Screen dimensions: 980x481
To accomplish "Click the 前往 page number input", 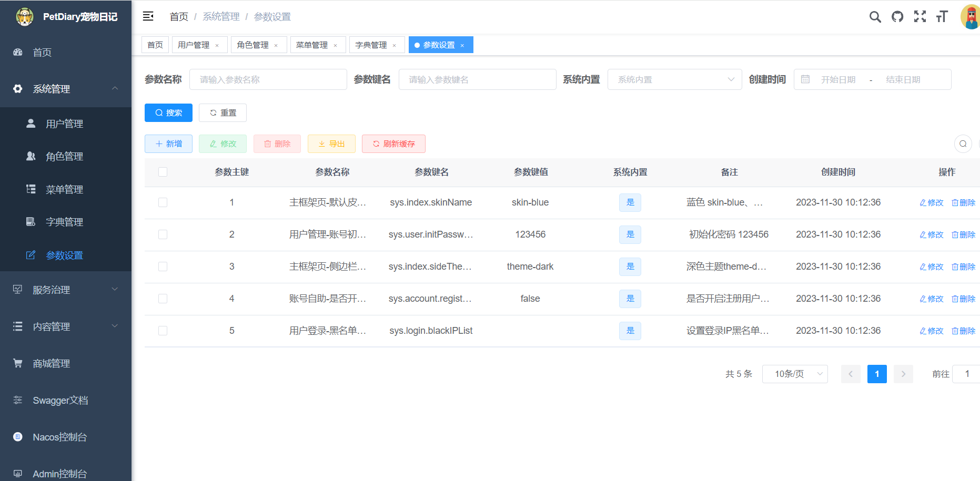I will point(967,374).
